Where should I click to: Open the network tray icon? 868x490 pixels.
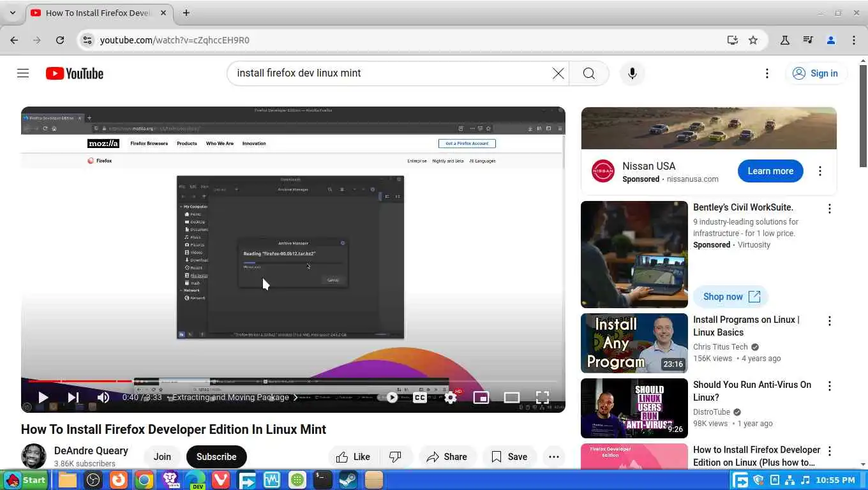click(x=790, y=480)
